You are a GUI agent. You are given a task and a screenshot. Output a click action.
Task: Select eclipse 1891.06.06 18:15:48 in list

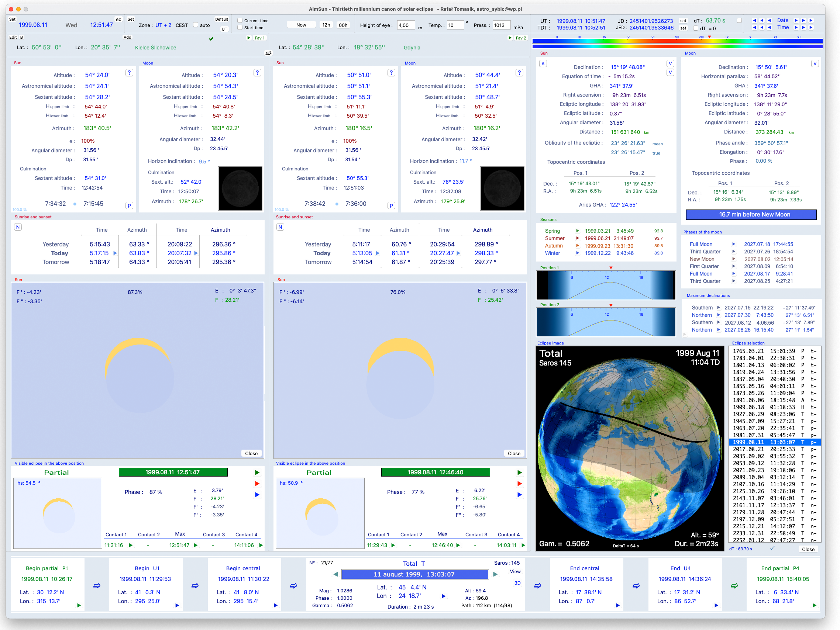pyautogui.click(x=775, y=400)
